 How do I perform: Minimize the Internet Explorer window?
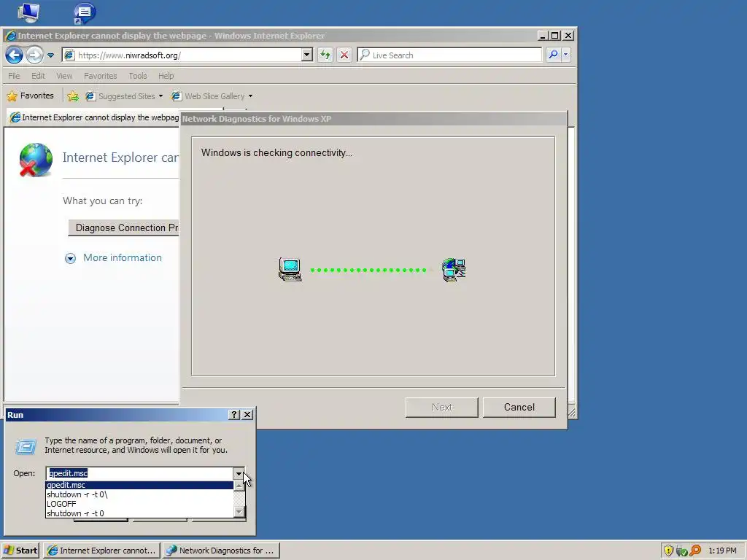[543, 36]
